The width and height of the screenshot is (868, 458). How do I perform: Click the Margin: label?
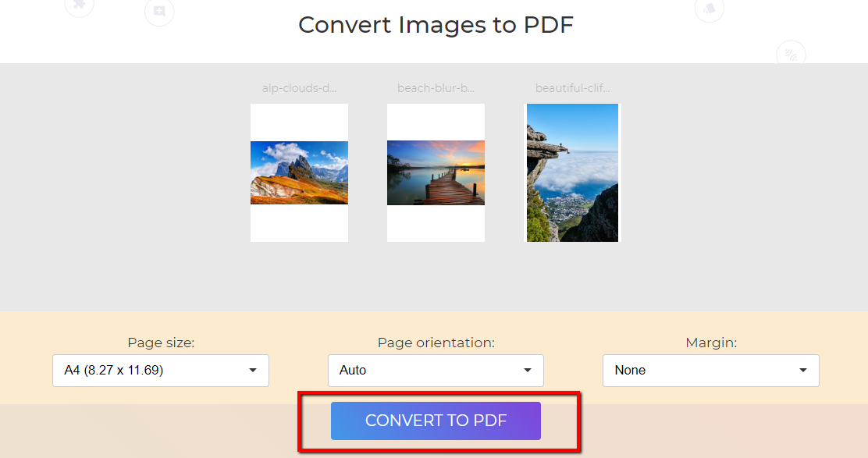pos(711,343)
